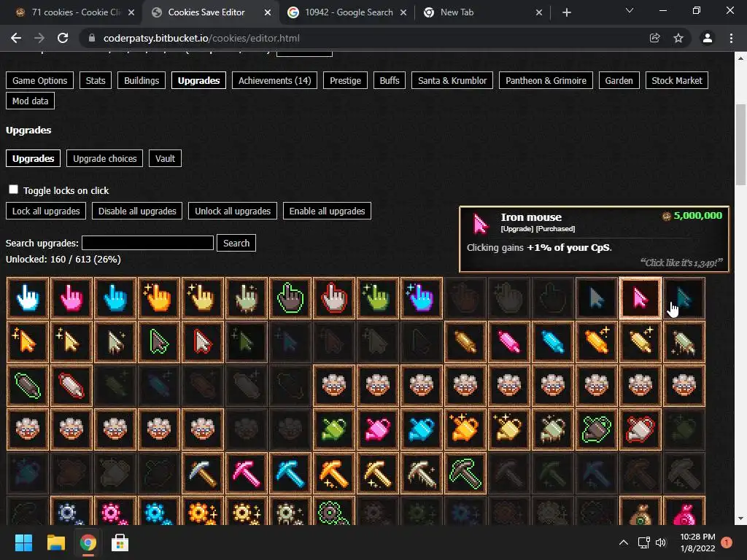Image resolution: width=747 pixels, height=560 pixels.
Task: Enable Toggle locks on click checkbox
Action: click(13, 190)
